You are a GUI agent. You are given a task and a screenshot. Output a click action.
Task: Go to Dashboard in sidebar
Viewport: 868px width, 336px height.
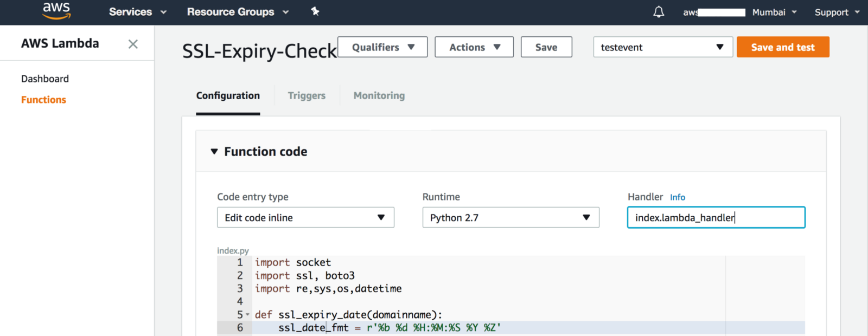pyautogui.click(x=45, y=79)
